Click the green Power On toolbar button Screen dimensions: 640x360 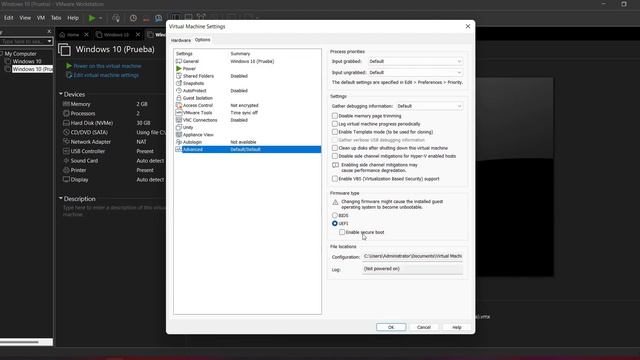tap(92, 18)
